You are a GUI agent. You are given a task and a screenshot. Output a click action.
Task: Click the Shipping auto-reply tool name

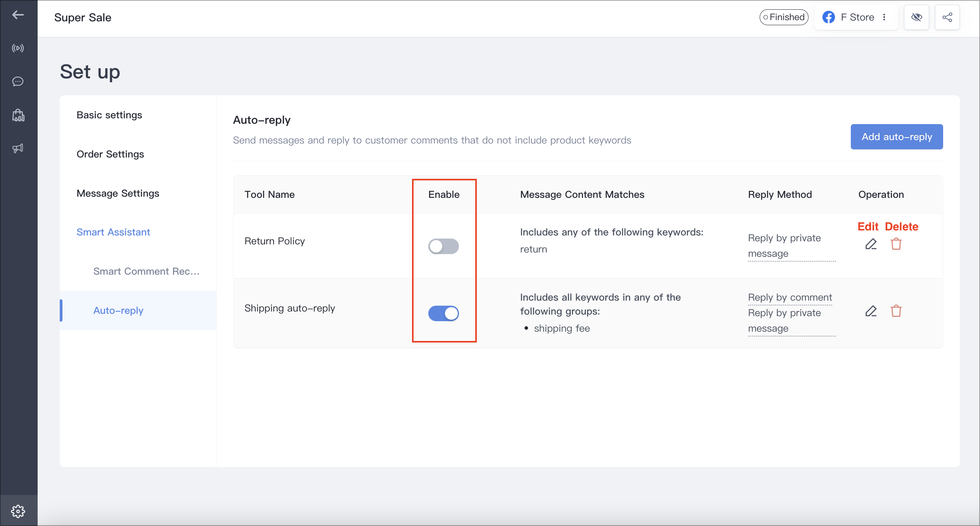click(290, 308)
